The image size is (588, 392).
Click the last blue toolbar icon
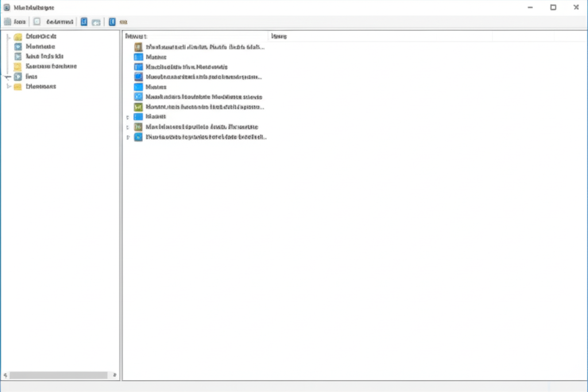[x=112, y=22]
